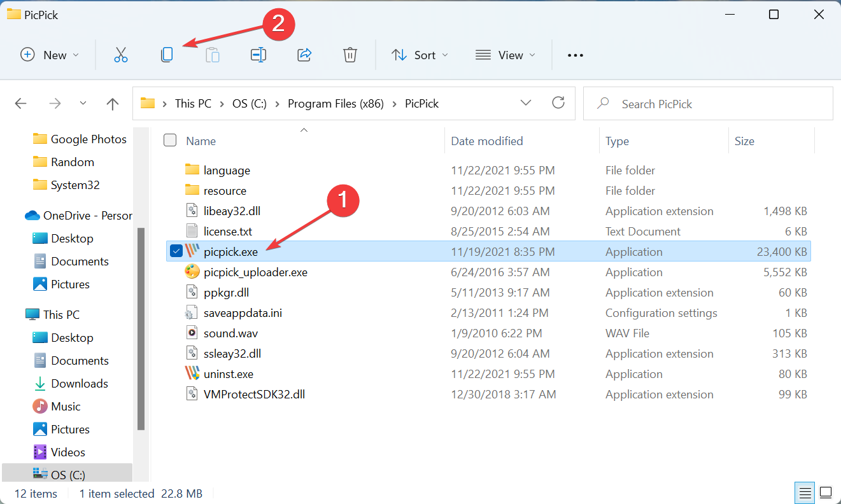The image size is (841, 504).
Task: Click the language folder icon
Action: (192, 170)
